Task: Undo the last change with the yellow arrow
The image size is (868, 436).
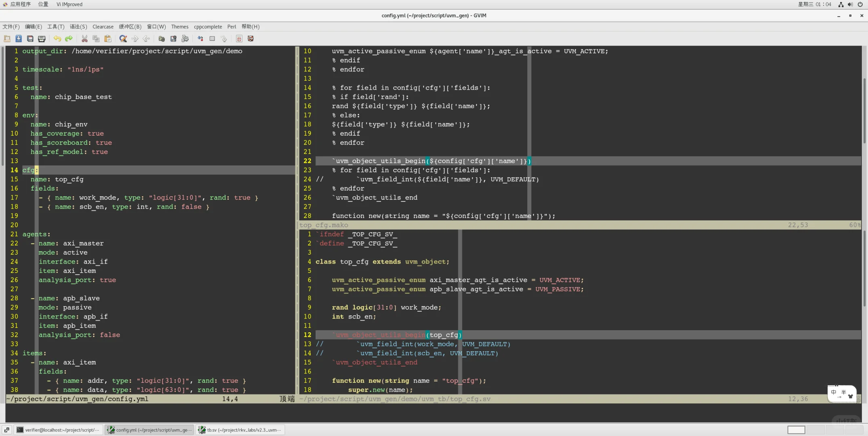Action: pos(57,39)
